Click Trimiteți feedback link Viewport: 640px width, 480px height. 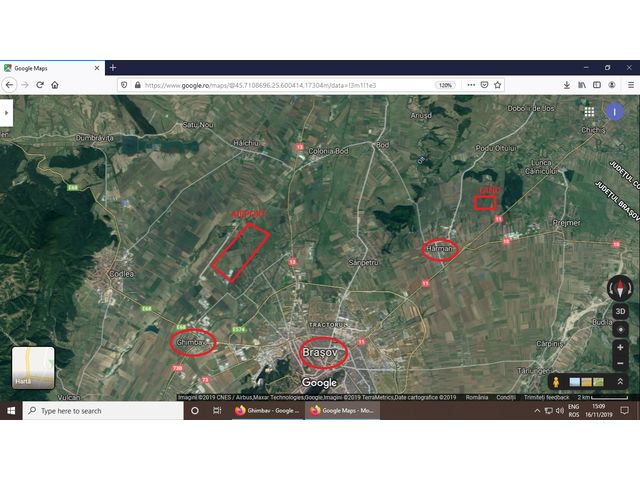tap(547, 397)
